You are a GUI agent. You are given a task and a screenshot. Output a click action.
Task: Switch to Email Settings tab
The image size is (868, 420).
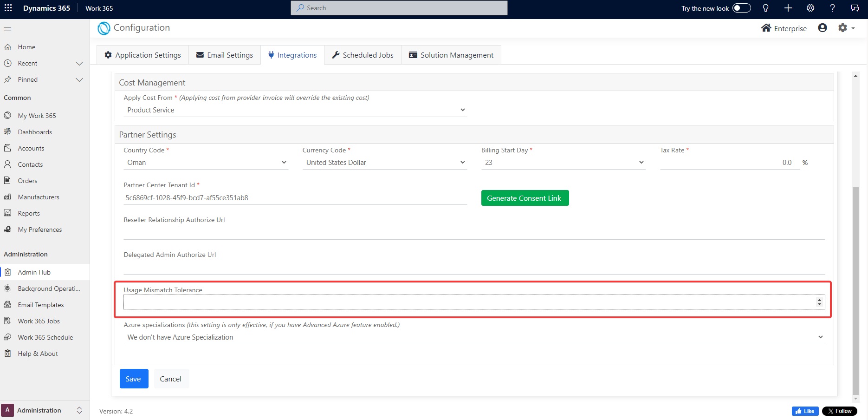[225, 55]
